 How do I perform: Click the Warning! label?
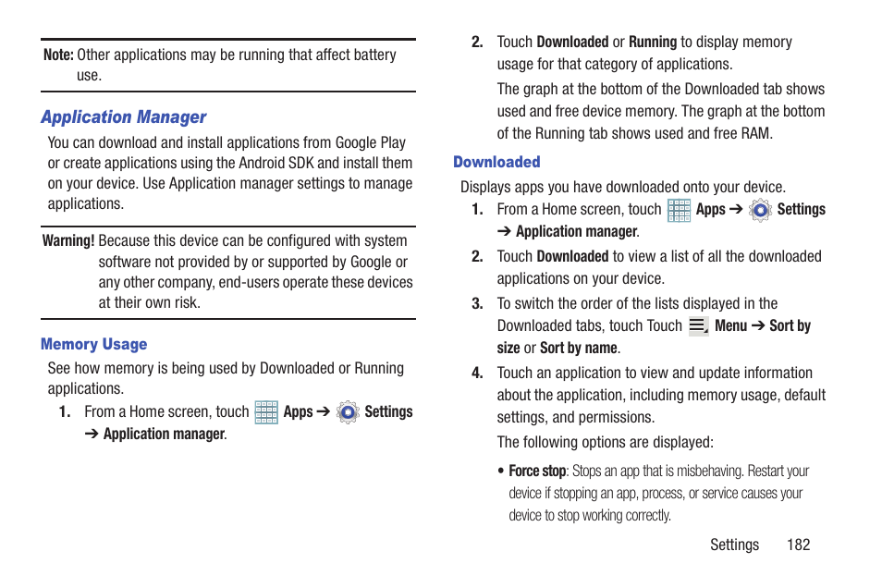68,240
